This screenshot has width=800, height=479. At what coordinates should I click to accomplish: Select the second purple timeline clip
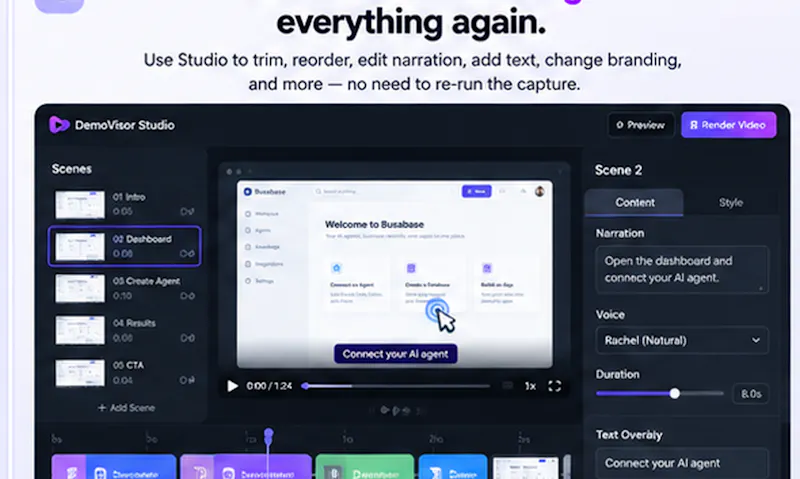point(246,467)
